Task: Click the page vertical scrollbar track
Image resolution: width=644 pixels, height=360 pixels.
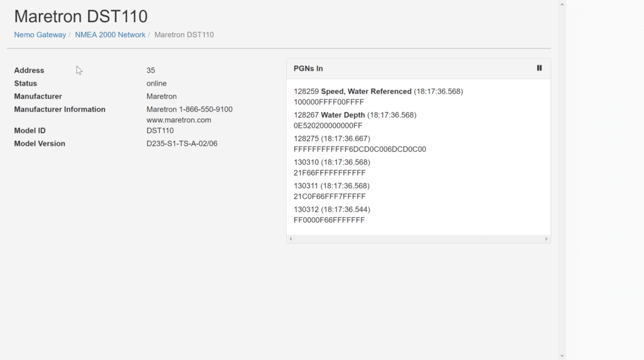Action: pyautogui.click(x=562, y=180)
